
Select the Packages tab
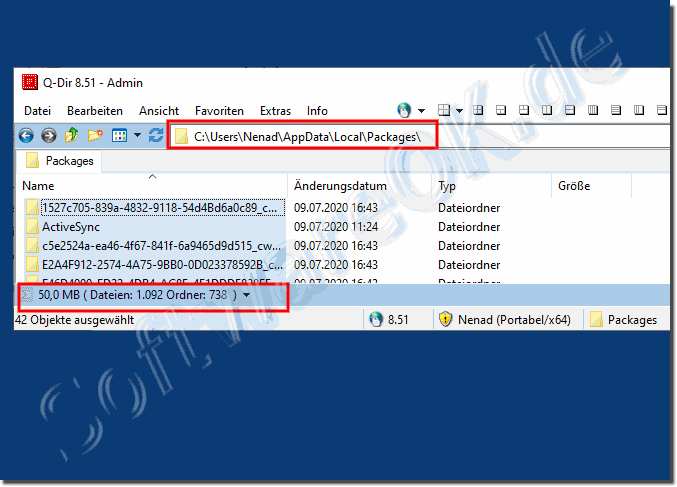pos(59,161)
